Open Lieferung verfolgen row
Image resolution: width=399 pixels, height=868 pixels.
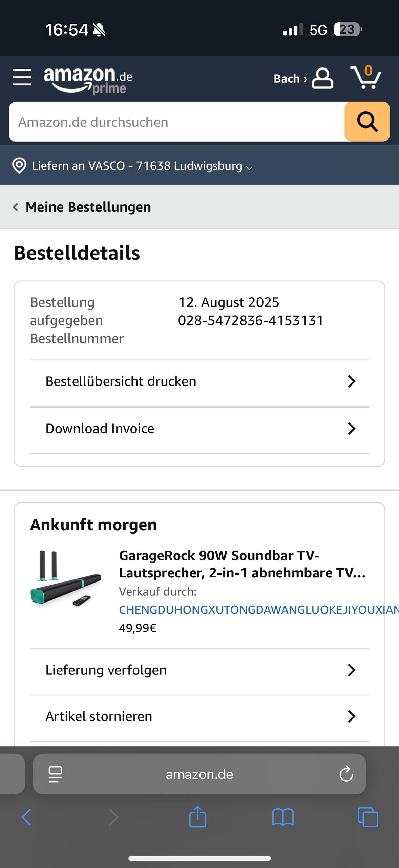[199, 670]
